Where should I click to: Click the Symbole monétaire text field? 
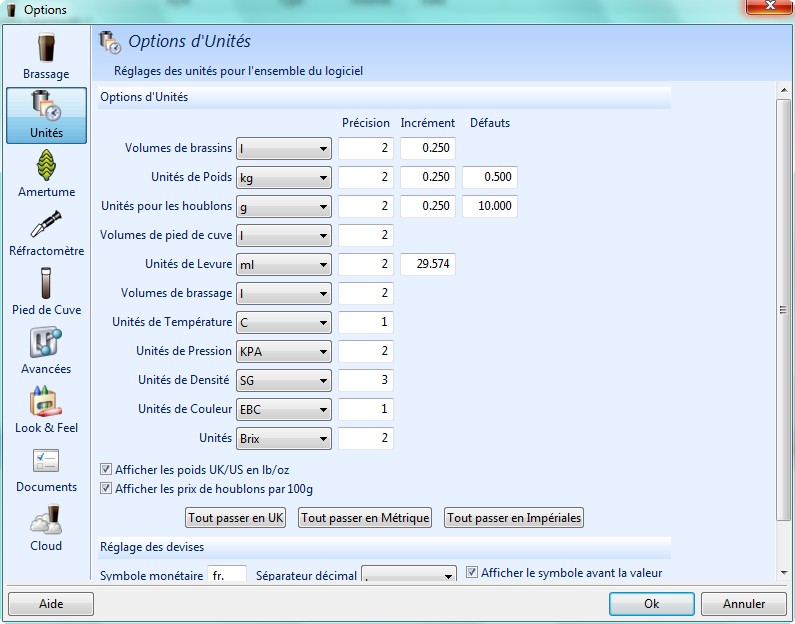tap(227, 576)
